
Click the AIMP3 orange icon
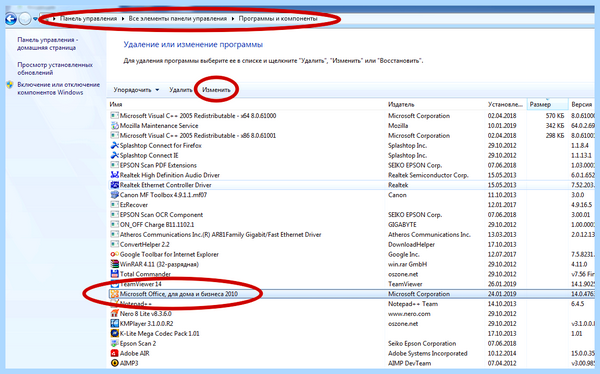(x=114, y=363)
